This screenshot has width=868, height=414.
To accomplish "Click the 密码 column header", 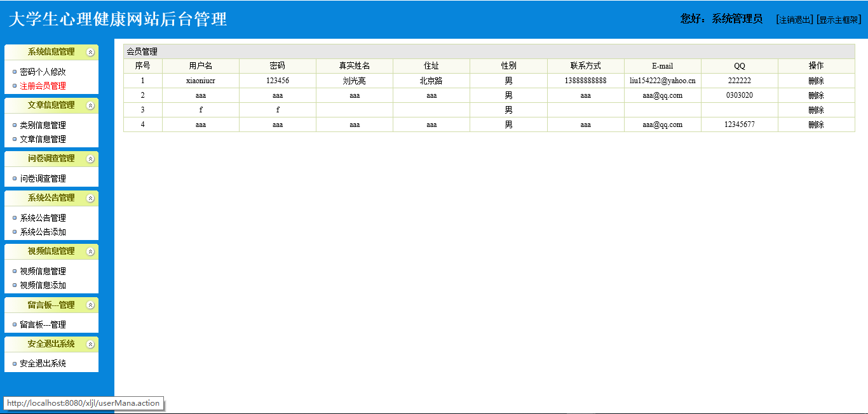I will (x=278, y=66).
